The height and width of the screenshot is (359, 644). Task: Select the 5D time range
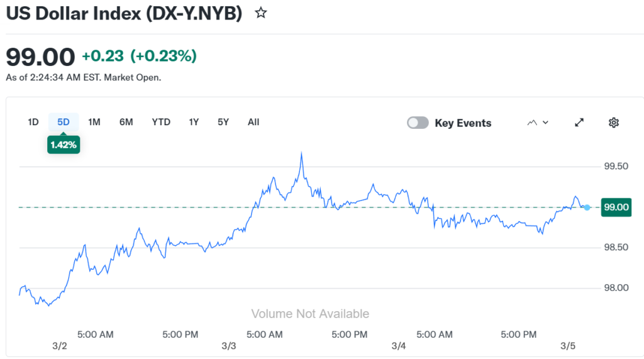click(x=64, y=122)
